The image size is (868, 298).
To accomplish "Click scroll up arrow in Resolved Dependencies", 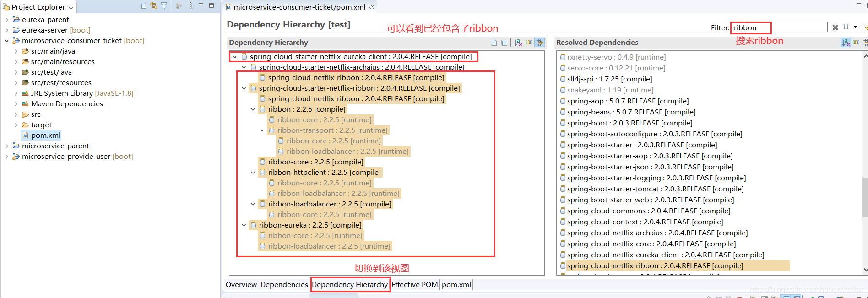I will click(865, 56).
